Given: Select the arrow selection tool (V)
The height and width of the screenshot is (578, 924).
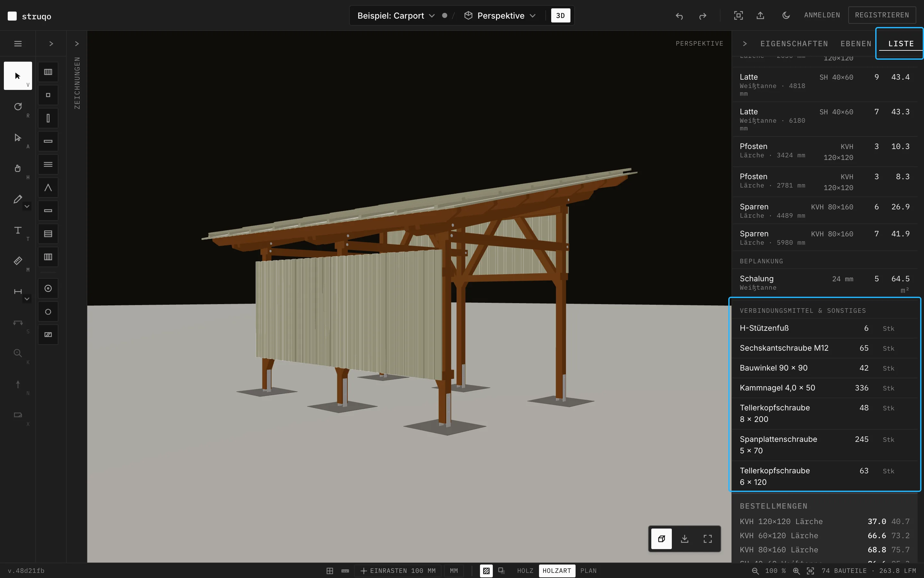Looking at the screenshot, I should coord(18,76).
